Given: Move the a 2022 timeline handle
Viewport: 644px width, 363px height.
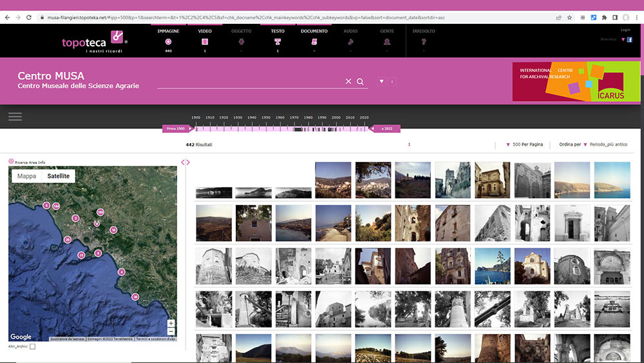Looking at the screenshot, I should [x=385, y=129].
